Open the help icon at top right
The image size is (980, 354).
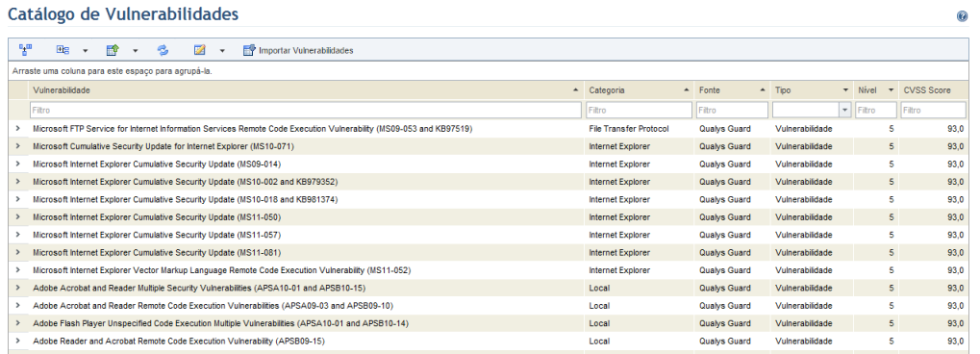tap(963, 16)
